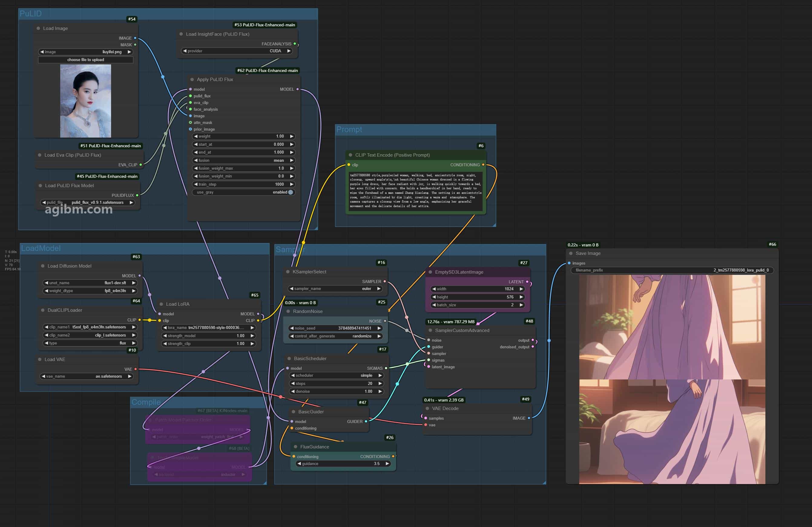Select the PuLID group title
The image size is (812, 527).
tap(31, 14)
